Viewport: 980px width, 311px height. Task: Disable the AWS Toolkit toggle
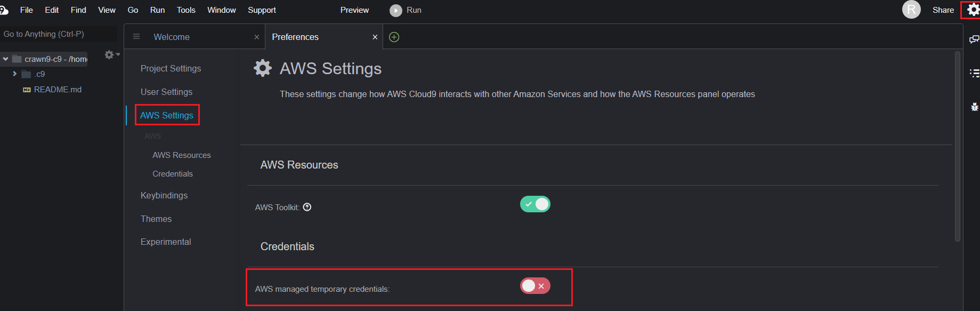point(535,204)
